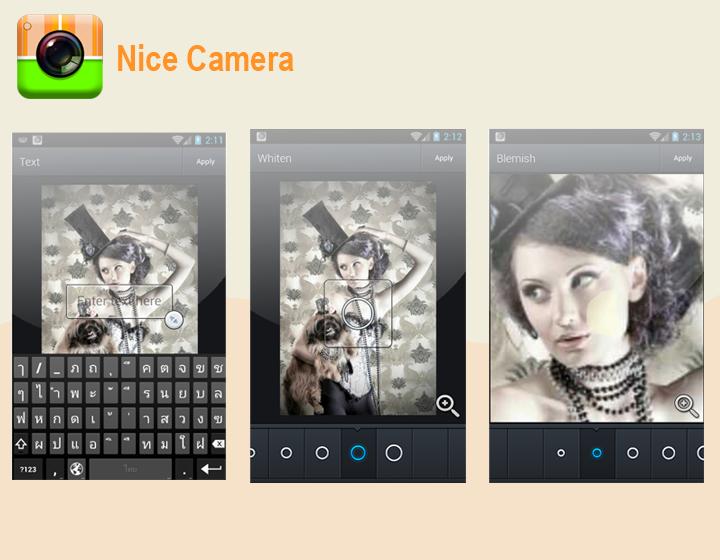Tap the Thai ข key
The width and height of the screenshot is (720, 560).
pyautogui.click(x=200, y=368)
